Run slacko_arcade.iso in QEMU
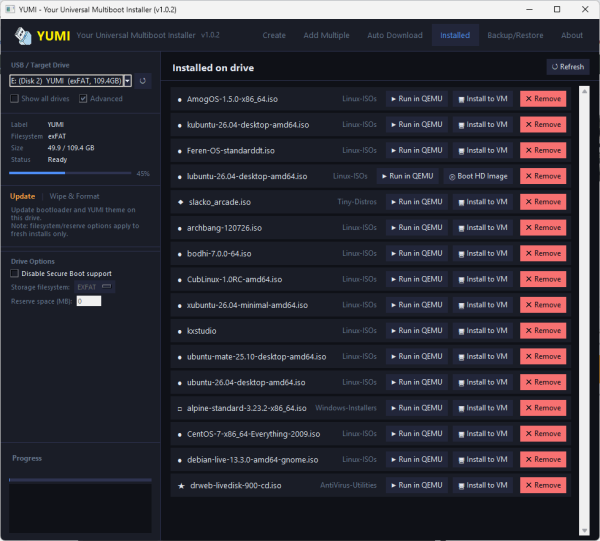Viewport: 600px width, 541px height. (x=417, y=202)
